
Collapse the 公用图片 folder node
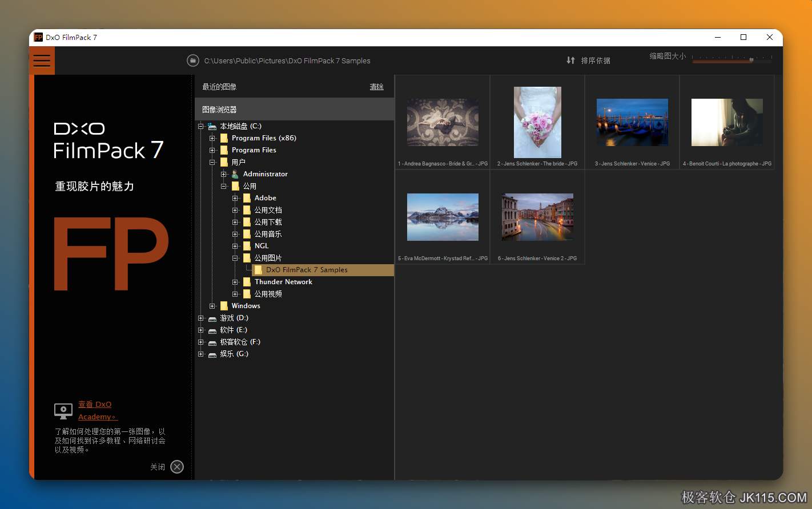pyautogui.click(x=235, y=258)
